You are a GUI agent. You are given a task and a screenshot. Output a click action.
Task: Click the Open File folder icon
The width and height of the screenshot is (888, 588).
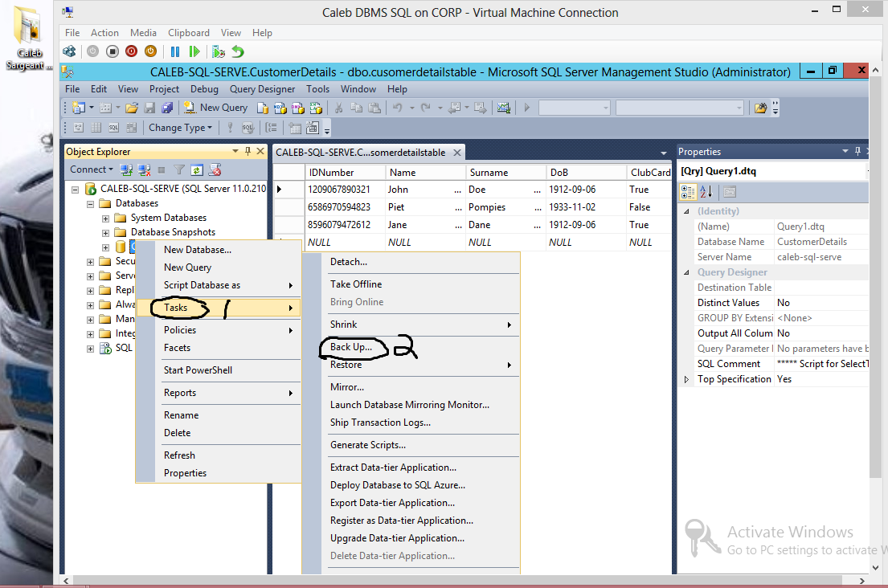[132, 108]
